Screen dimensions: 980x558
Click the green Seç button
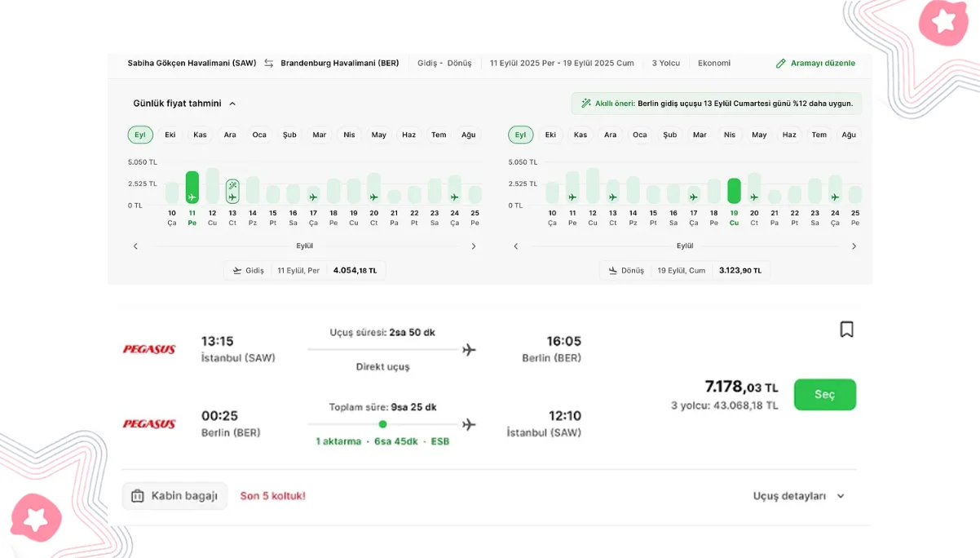(825, 395)
